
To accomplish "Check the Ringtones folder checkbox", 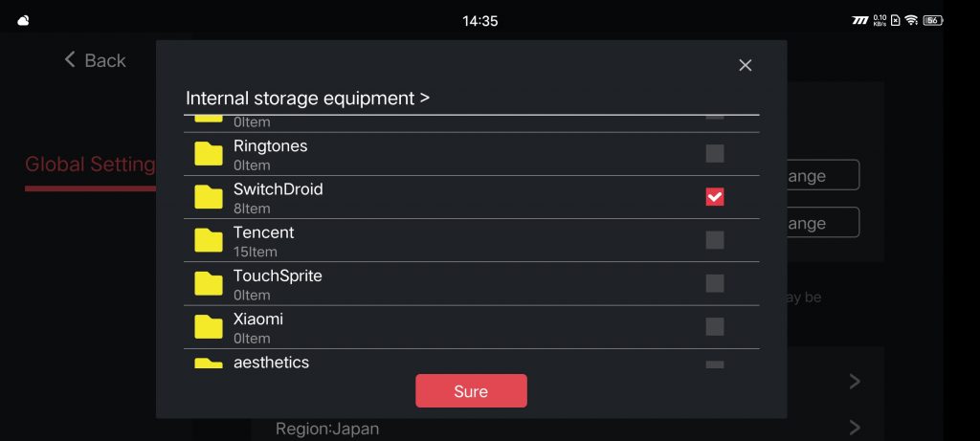I will 715,154.
